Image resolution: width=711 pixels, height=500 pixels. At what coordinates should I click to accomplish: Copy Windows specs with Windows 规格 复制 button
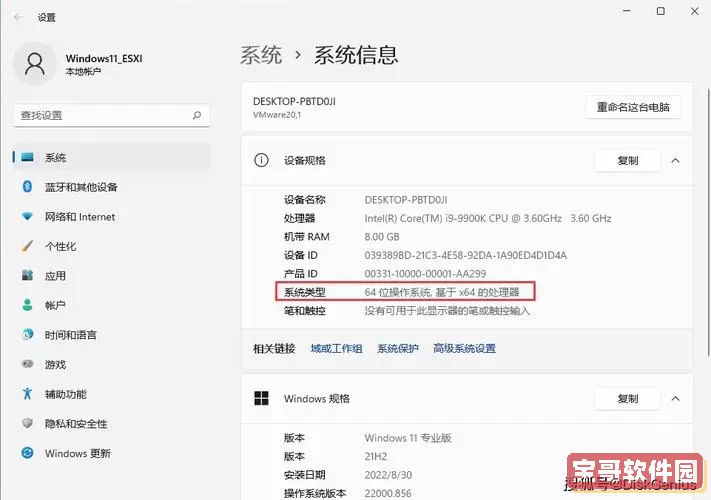click(x=628, y=398)
